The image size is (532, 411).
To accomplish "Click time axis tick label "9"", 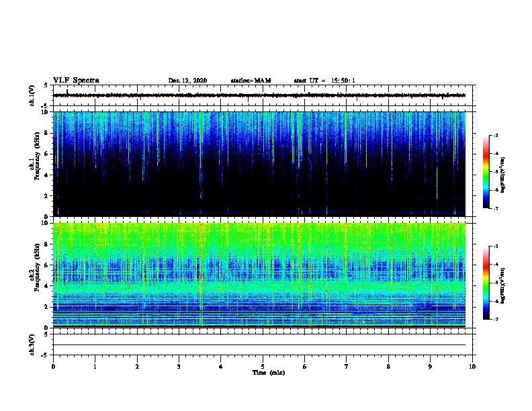I will pyautogui.click(x=430, y=367).
